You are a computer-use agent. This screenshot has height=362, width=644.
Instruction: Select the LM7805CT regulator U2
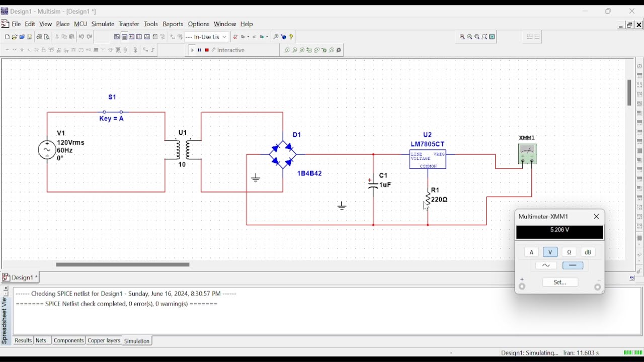pos(428,159)
